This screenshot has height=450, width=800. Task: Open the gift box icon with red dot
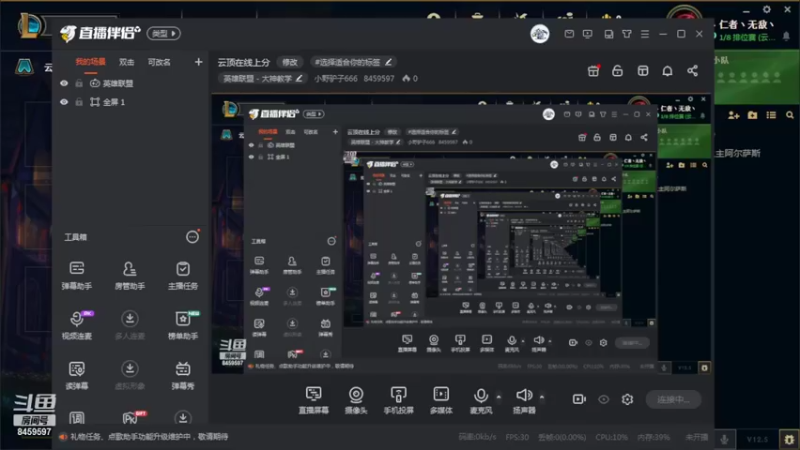point(593,71)
